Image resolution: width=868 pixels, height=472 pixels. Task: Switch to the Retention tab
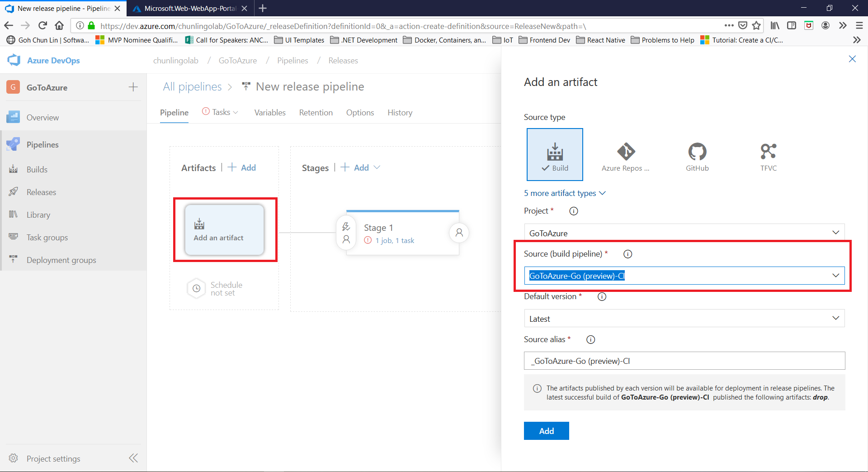point(316,113)
